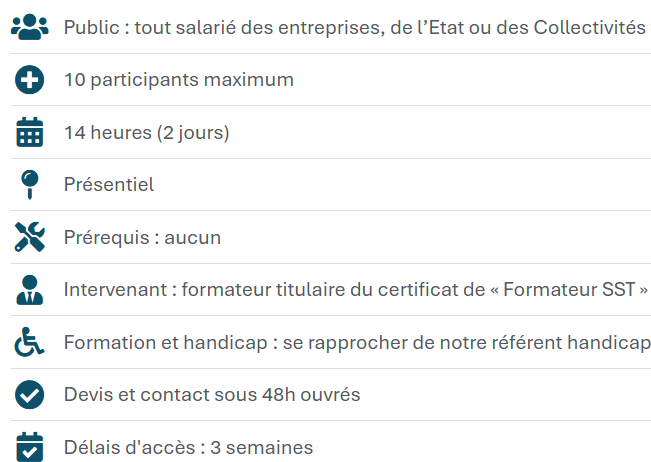651x462 pixels.
Task: Click the wrench and screwdriver icon
Action: point(30,237)
